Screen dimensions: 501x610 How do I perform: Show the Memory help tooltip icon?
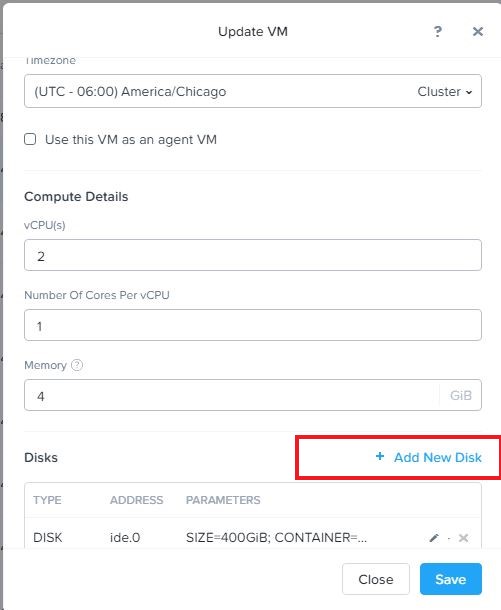(x=77, y=365)
